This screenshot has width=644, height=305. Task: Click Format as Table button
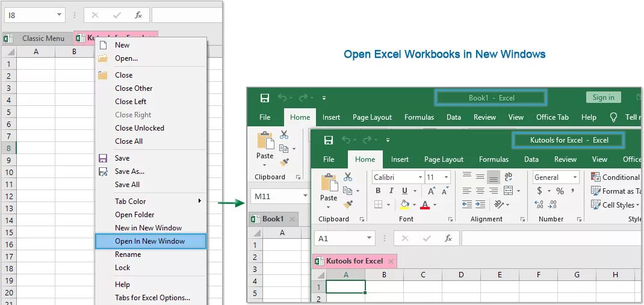[616, 191]
